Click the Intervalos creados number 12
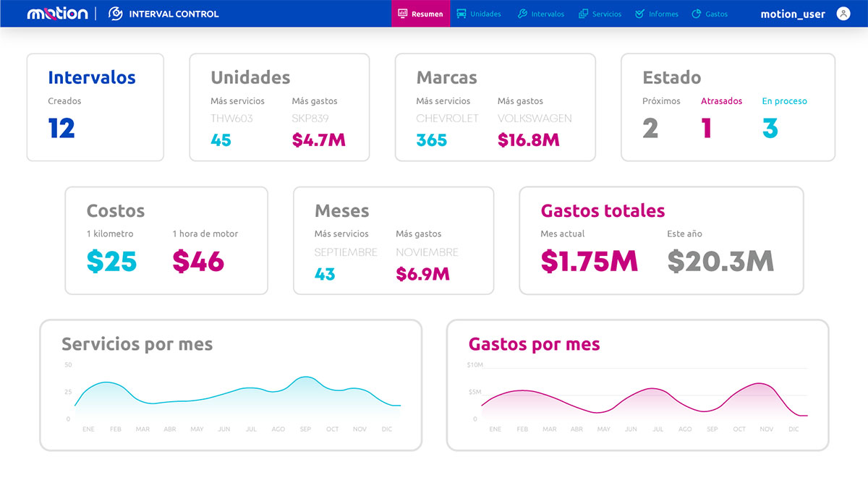The height and width of the screenshot is (488, 868). point(61,129)
